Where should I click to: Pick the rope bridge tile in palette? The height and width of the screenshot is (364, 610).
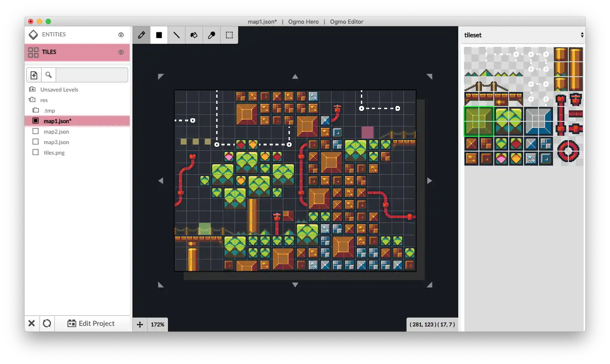[487, 85]
